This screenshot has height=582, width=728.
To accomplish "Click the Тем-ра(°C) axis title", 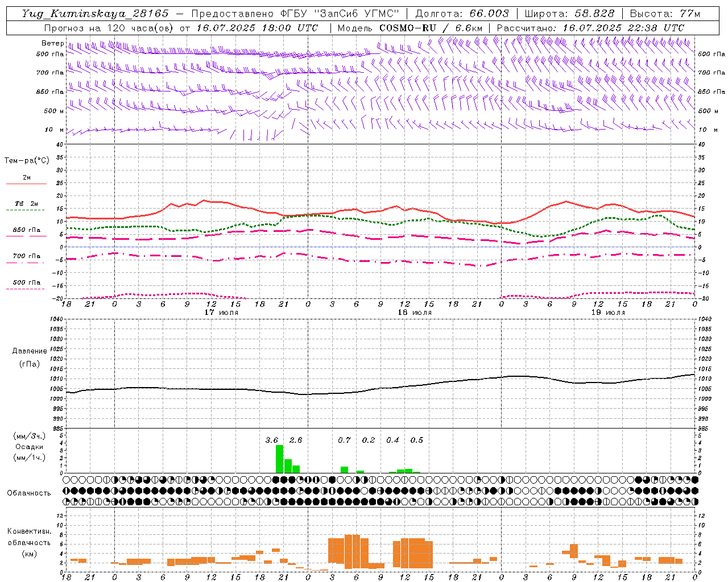I will [27, 160].
